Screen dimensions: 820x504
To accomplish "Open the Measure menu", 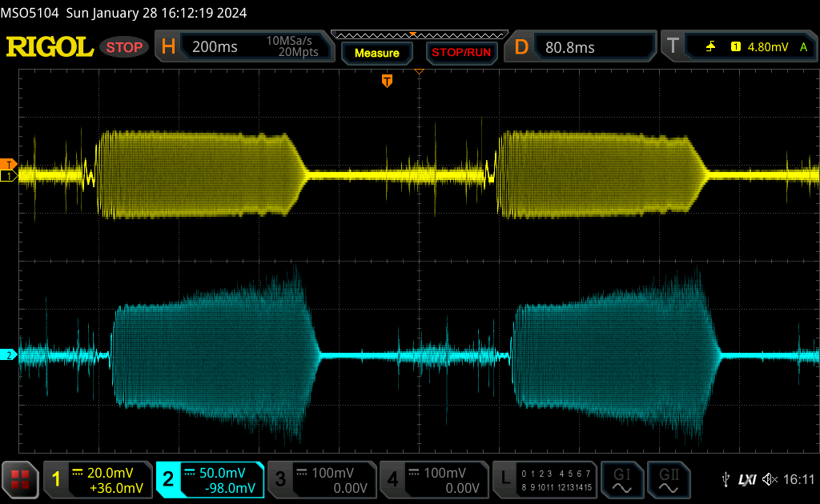I will click(x=376, y=53).
